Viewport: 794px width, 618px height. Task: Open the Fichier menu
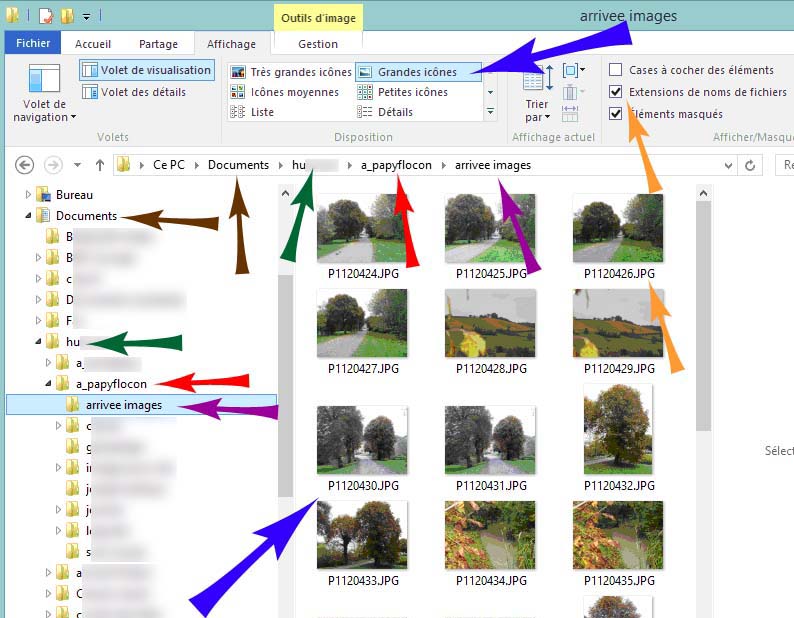coord(33,43)
